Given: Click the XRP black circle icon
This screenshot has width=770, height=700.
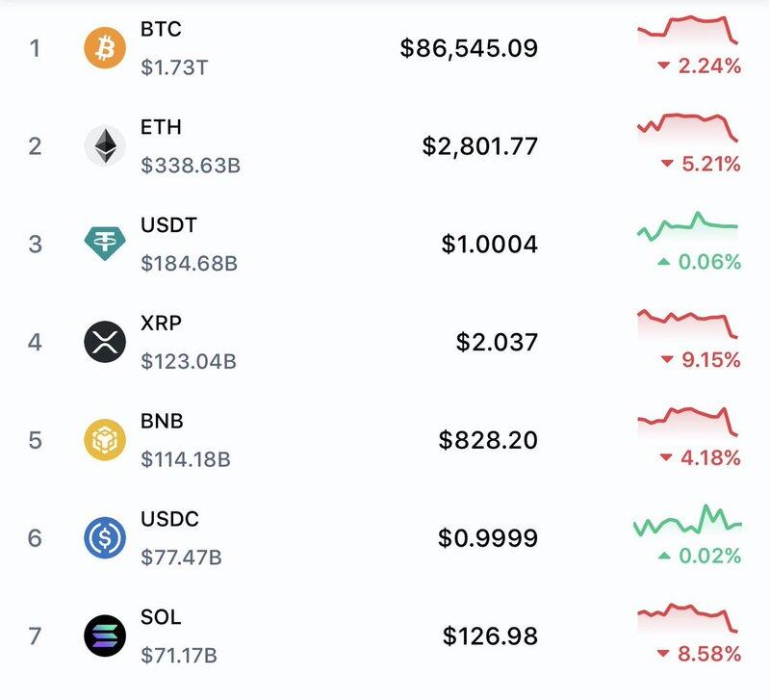Looking at the screenshot, I should (x=104, y=342).
